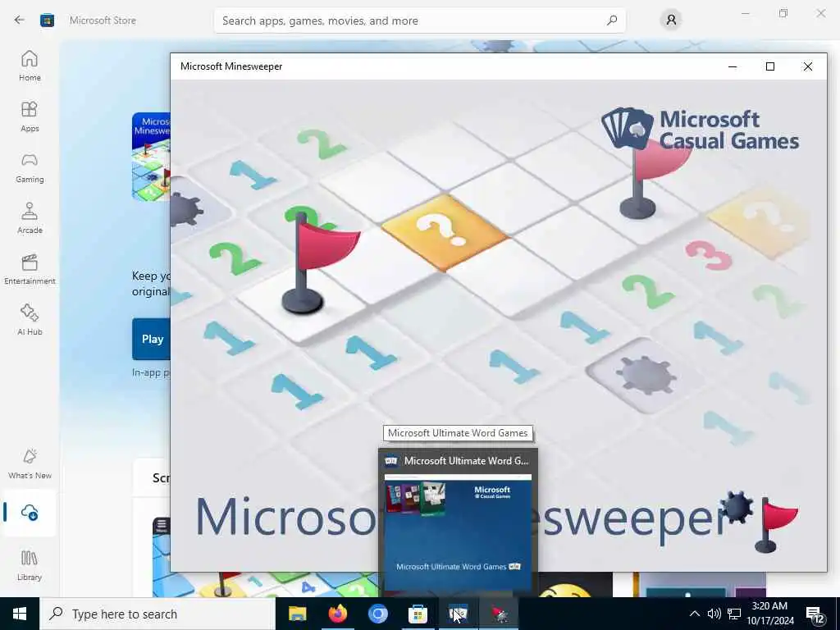Open Entertainment section in Store sidebar
This screenshot has height=630, width=840.
point(30,269)
